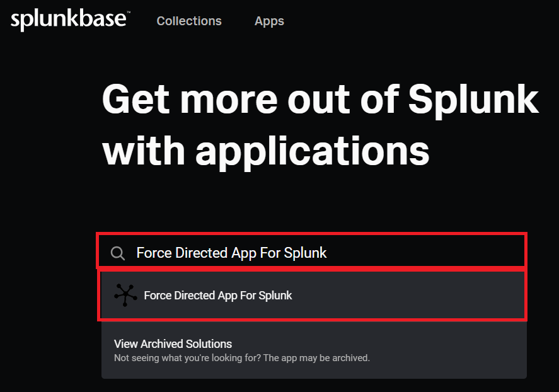Click the Force Directed app network icon
Viewport: 559px width, 392px height.
click(125, 295)
